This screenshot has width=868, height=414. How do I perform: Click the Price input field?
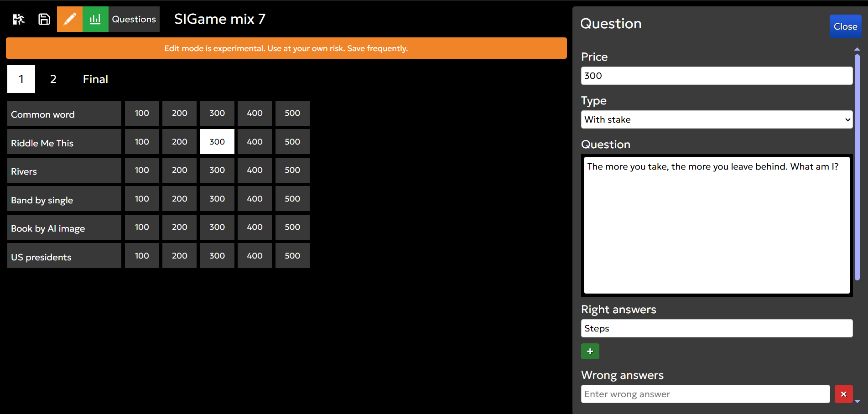tap(716, 76)
